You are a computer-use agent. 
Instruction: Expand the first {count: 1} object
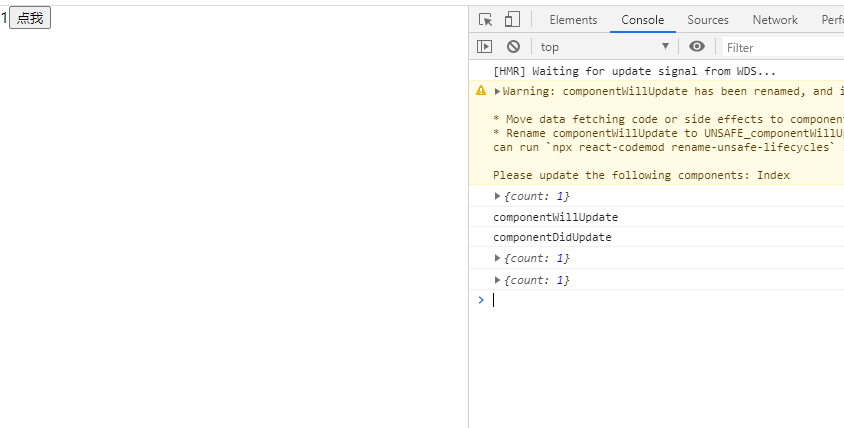(x=498, y=196)
